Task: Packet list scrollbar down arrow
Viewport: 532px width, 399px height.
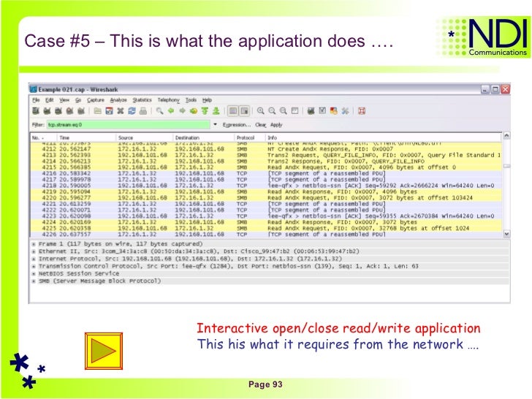Action: [x=506, y=234]
